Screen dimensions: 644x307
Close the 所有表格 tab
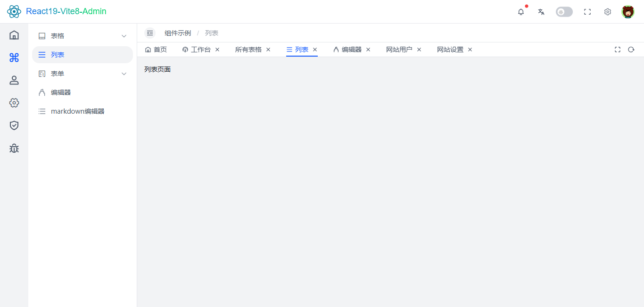[x=268, y=50]
